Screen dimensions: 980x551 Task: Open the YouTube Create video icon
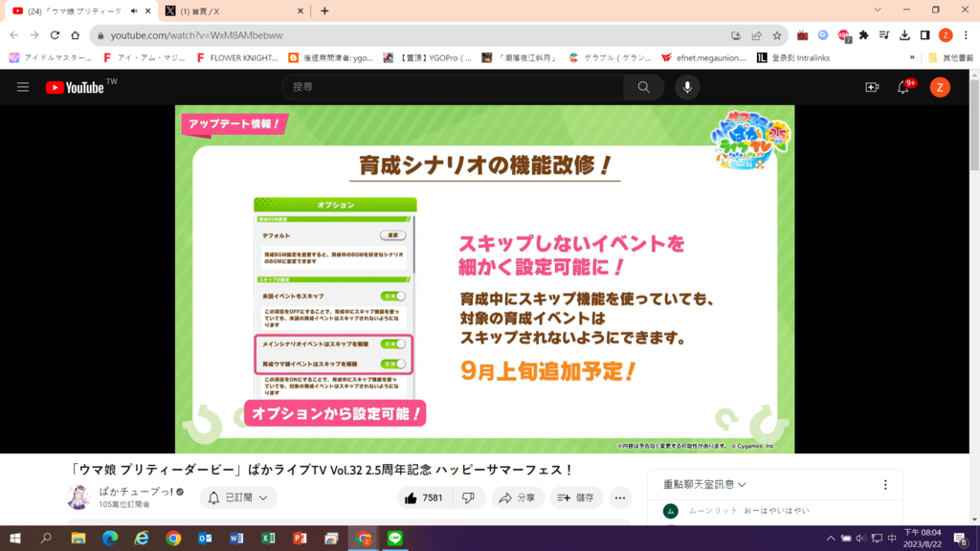(x=872, y=87)
